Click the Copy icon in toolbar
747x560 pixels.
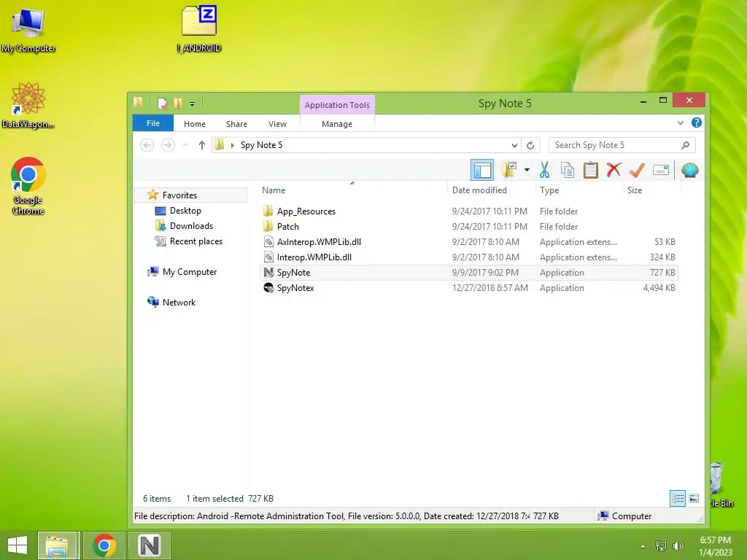[567, 169]
